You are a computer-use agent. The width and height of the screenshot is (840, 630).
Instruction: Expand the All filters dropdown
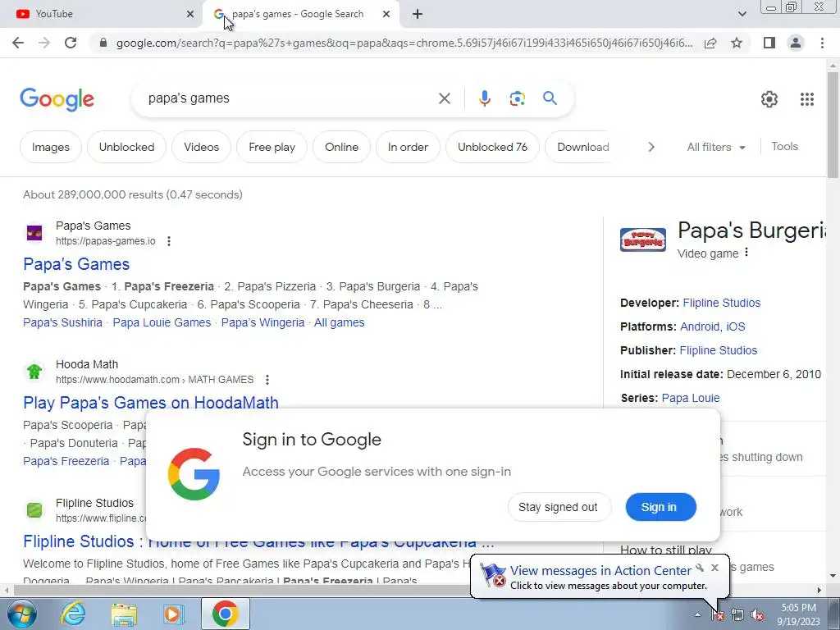(x=715, y=147)
